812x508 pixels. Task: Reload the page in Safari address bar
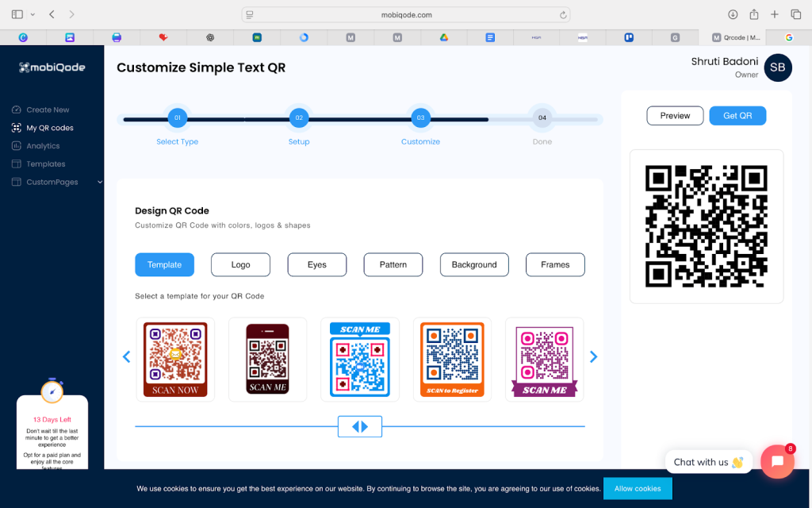point(563,14)
